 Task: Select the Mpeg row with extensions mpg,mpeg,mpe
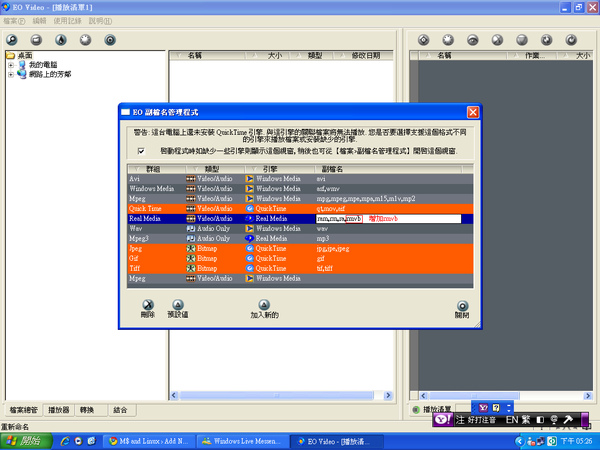click(x=300, y=199)
